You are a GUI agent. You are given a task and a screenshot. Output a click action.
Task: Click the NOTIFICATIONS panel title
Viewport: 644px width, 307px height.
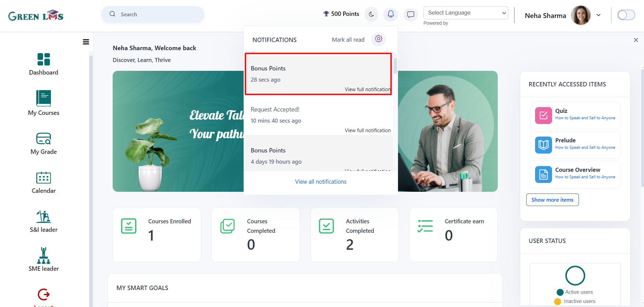coord(274,40)
